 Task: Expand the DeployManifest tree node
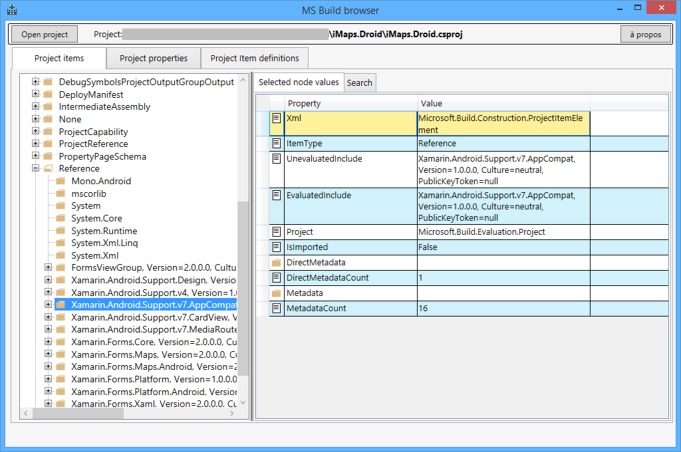tap(36, 94)
